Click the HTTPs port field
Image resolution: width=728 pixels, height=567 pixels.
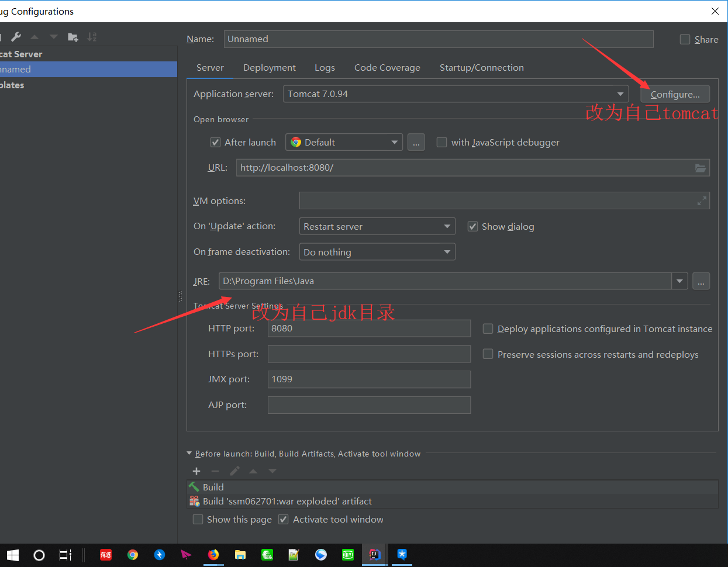click(x=369, y=354)
